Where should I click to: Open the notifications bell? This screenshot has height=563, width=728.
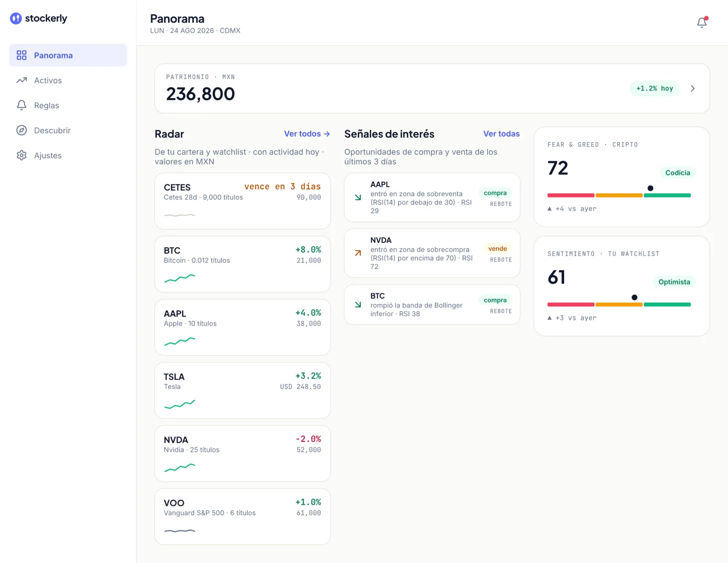coord(702,22)
